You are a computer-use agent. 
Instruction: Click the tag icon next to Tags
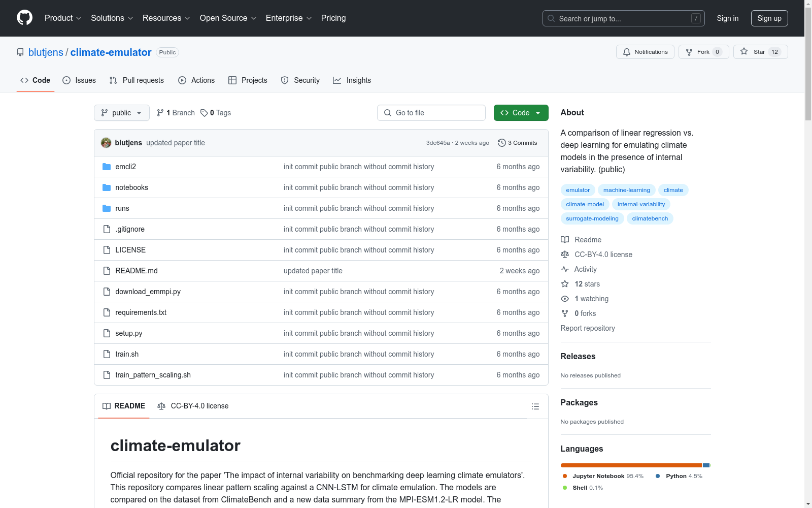tap(204, 113)
